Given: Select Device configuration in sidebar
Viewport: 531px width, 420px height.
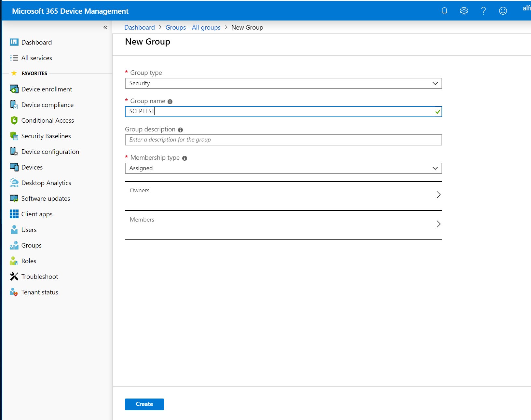Looking at the screenshot, I should pyautogui.click(x=50, y=151).
